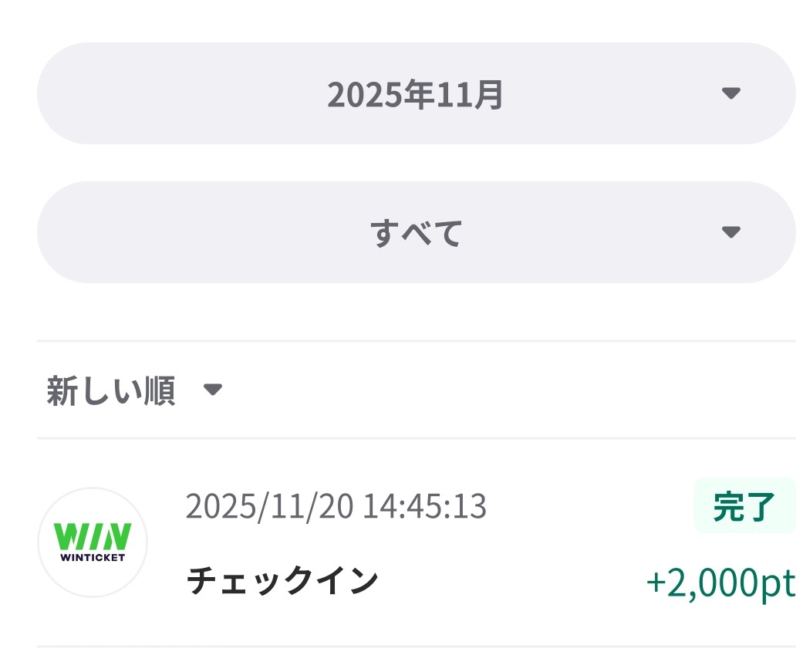The height and width of the screenshot is (672, 803).
Task: Click the +2,000pt points amount
Action: (720, 583)
